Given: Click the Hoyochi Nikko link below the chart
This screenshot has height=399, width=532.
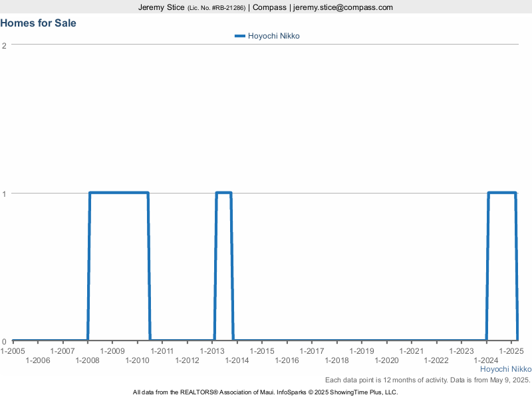Looking at the screenshot, I should pyautogui.click(x=505, y=369).
